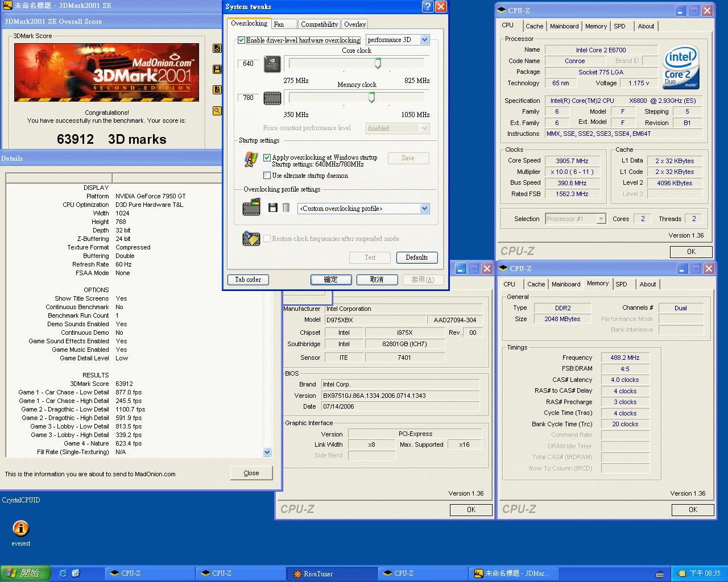Delete the overclocking profile with trash icon
Viewport: 728px width, 582px height.
coord(286,208)
